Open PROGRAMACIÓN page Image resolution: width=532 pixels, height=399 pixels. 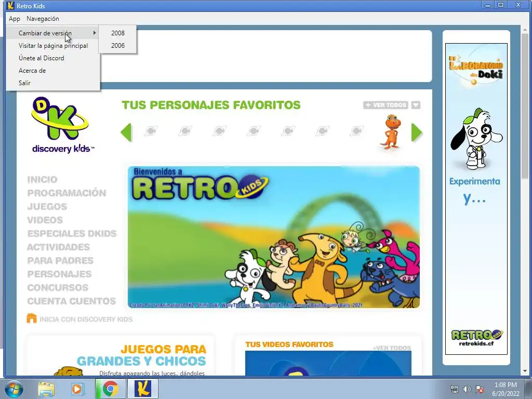(x=67, y=193)
